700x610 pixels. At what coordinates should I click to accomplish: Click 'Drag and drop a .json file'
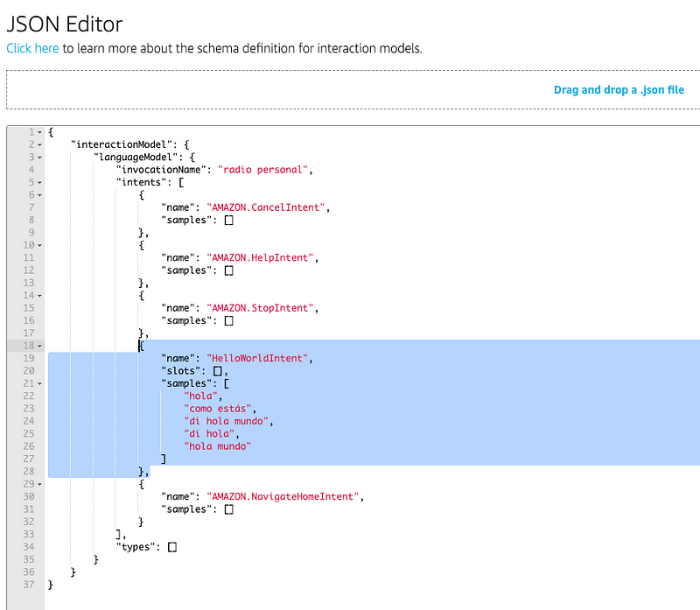tap(619, 90)
